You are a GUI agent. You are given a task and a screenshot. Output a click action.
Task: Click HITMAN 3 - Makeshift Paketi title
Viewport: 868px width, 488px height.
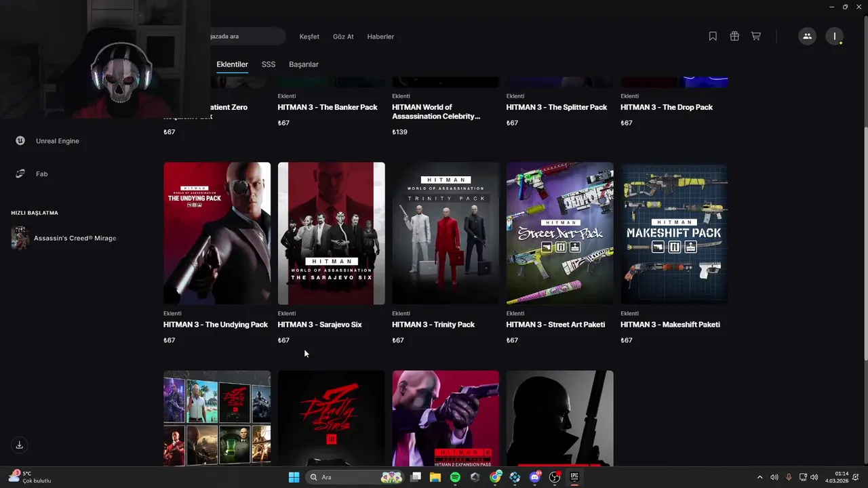(670, 325)
